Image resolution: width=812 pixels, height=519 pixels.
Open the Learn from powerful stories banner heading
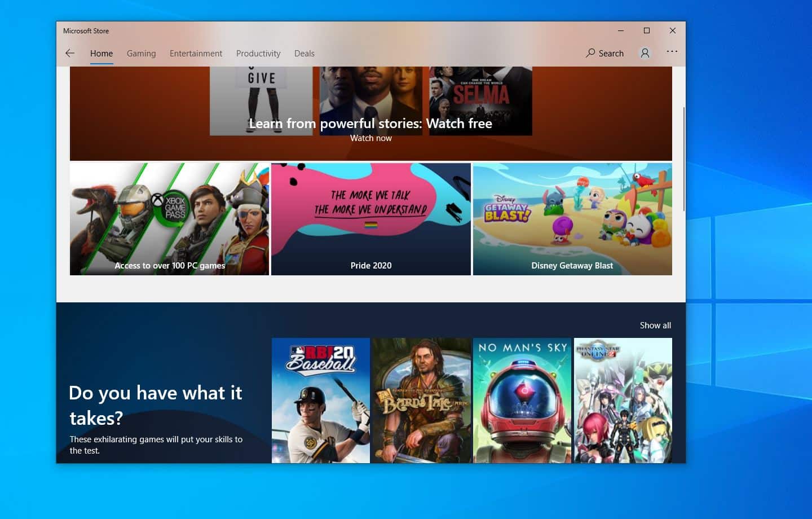(x=370, y=123)
